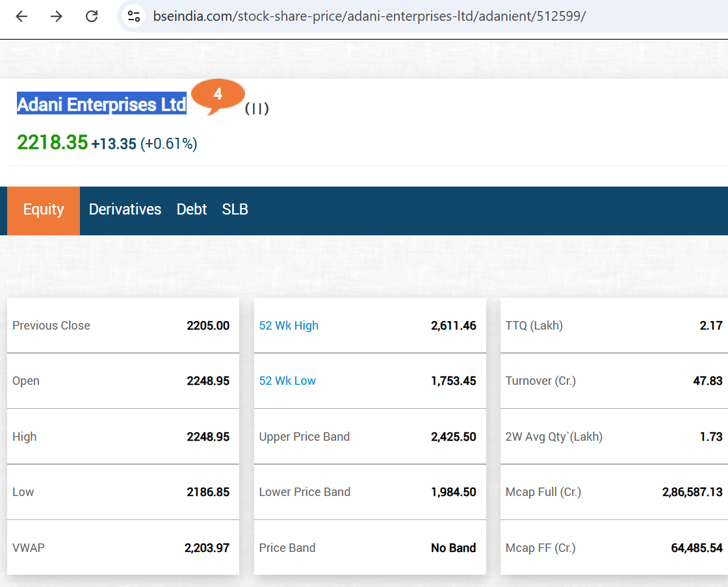Viewport: 728px width, 587px height.
Task: Click the Open value 2248.95
Action: (x=208, y=381)
